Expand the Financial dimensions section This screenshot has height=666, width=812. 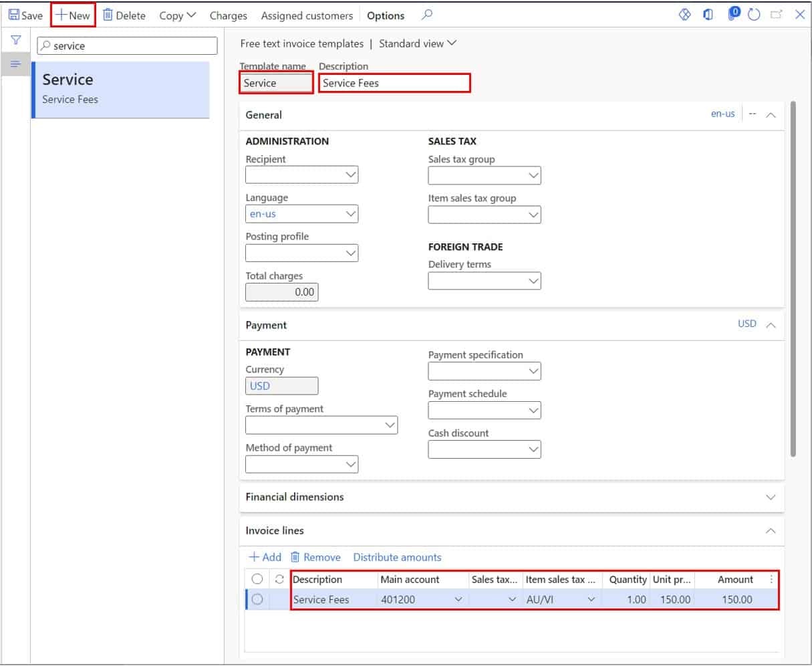coord(770,497)
